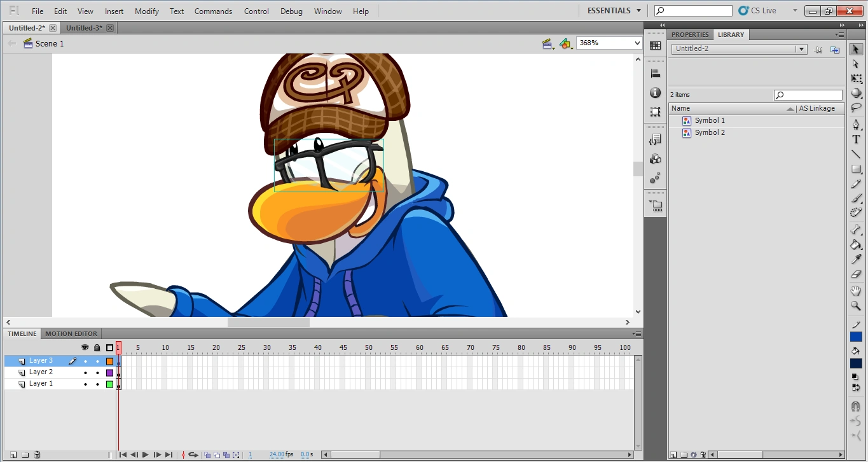The height and width of the screenshot is (462, 868).
Task: Open the Modify menu
Action: point(147,11)
